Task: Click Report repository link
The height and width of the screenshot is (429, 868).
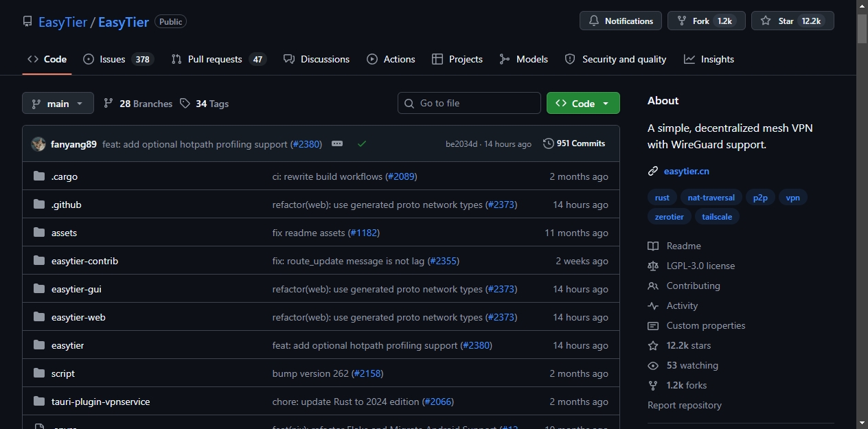Action: (685, 405)
